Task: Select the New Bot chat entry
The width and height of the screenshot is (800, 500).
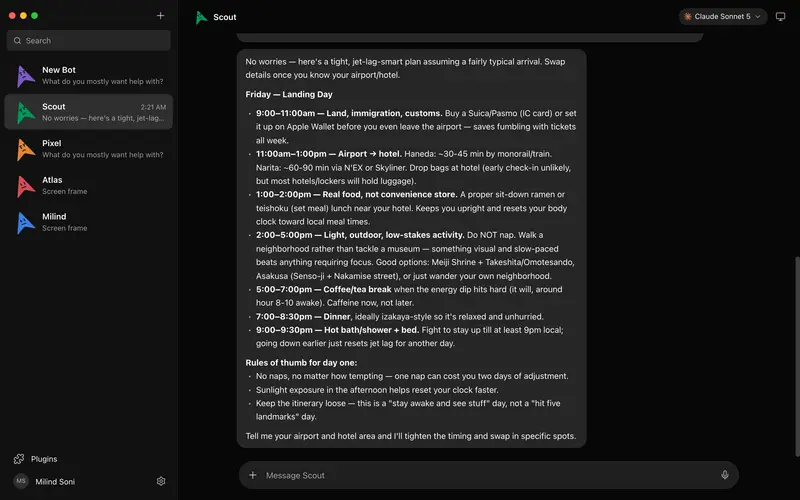Action: (x=89, y=75)
